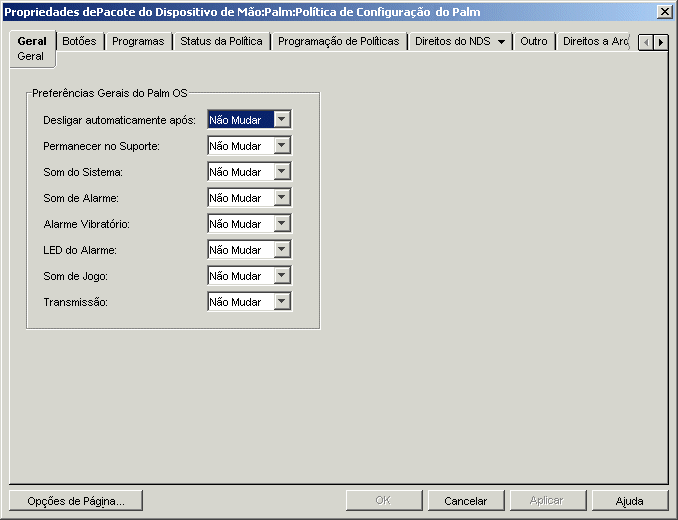Screen dimensions: 678x520
Task: Switch to the Botões tab
Action: 79,41
